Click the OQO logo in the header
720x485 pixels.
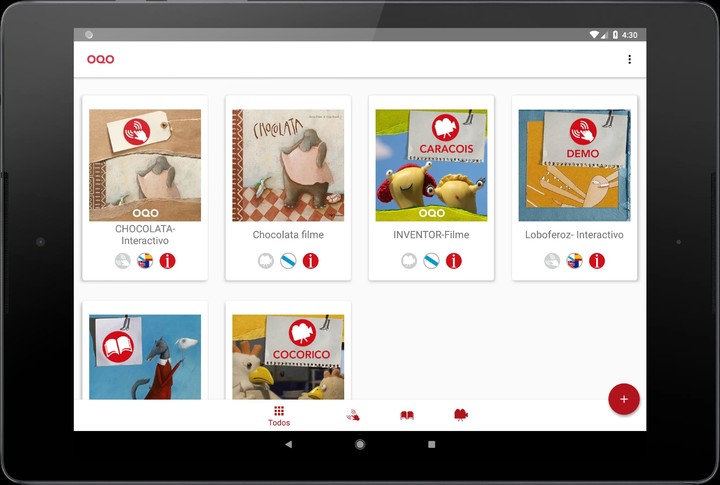[x=100, y=59]
